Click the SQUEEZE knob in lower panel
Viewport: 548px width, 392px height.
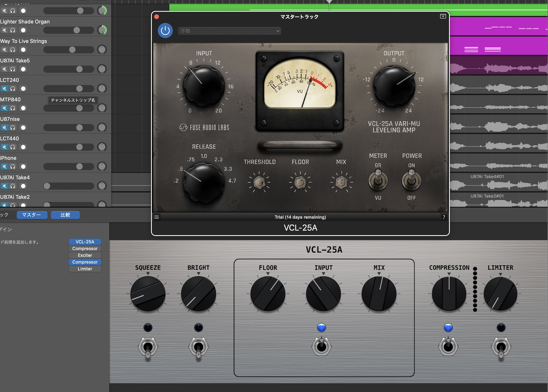click(148, 294)
